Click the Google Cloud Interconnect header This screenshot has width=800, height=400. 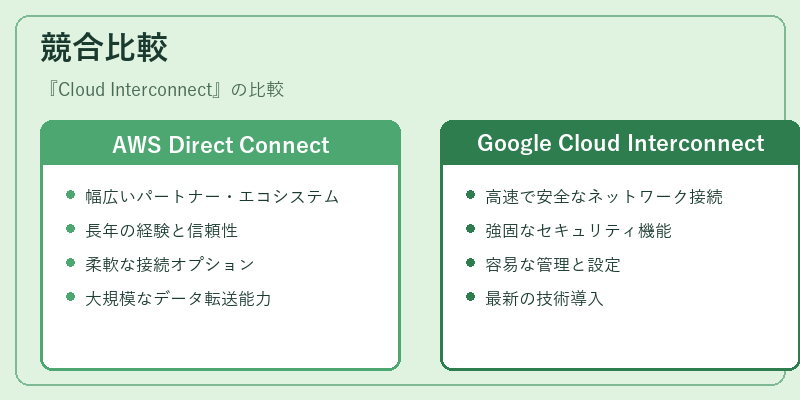pos(620,143)
